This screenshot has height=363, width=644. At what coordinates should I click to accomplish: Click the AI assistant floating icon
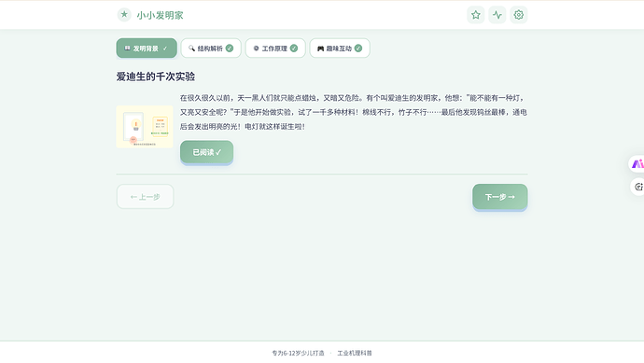tap(637, 164)
